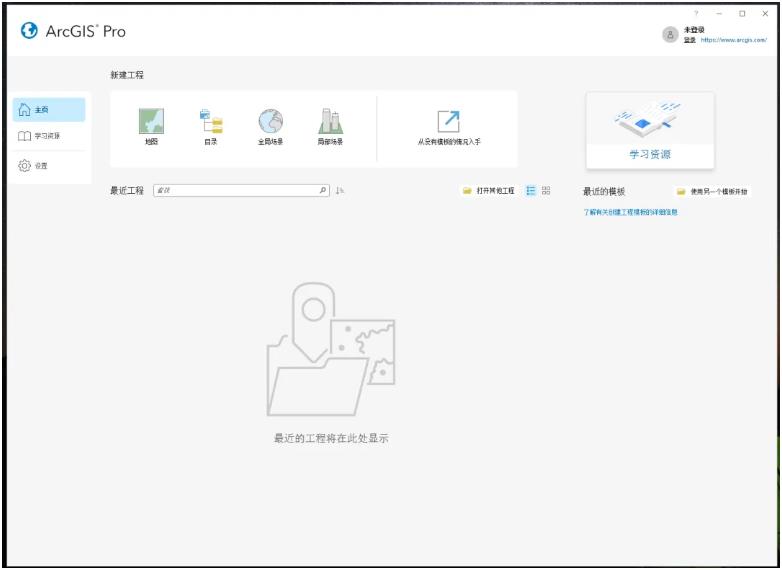Click the search box for recent projects
The width and height of the screenshot is (782, 570).
(x=241, y=190)
